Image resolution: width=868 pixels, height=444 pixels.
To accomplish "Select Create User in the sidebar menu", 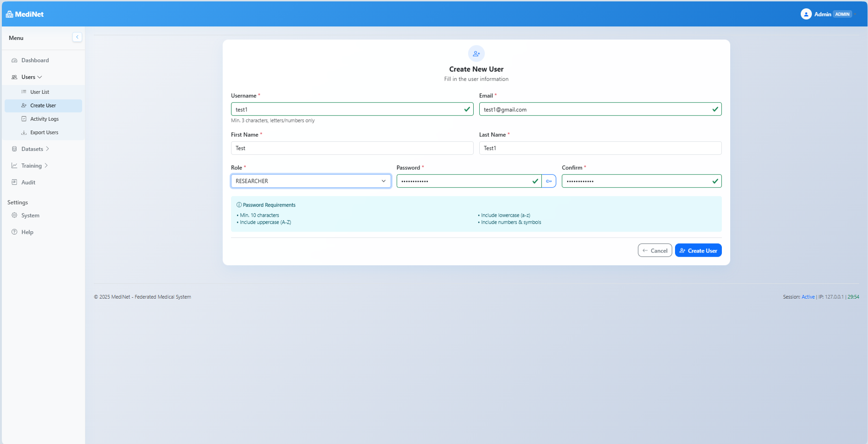I will pos(43,105).
